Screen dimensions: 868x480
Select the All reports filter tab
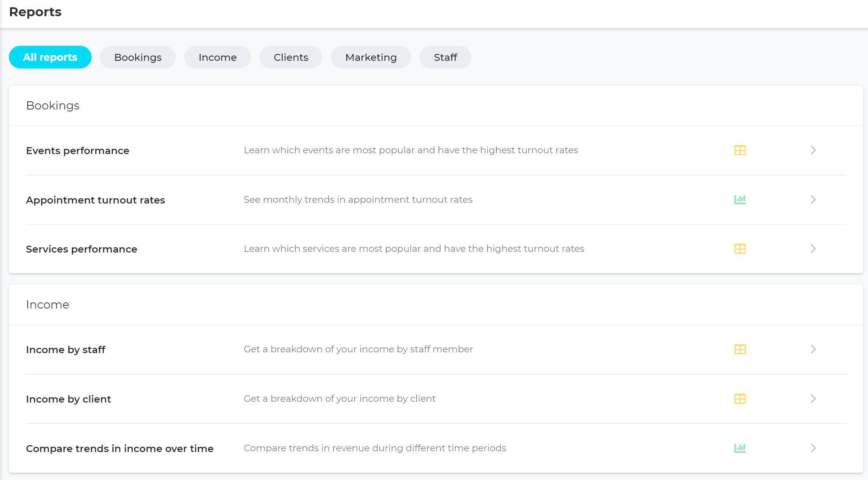pyautogui.click(x=50, y=57)
